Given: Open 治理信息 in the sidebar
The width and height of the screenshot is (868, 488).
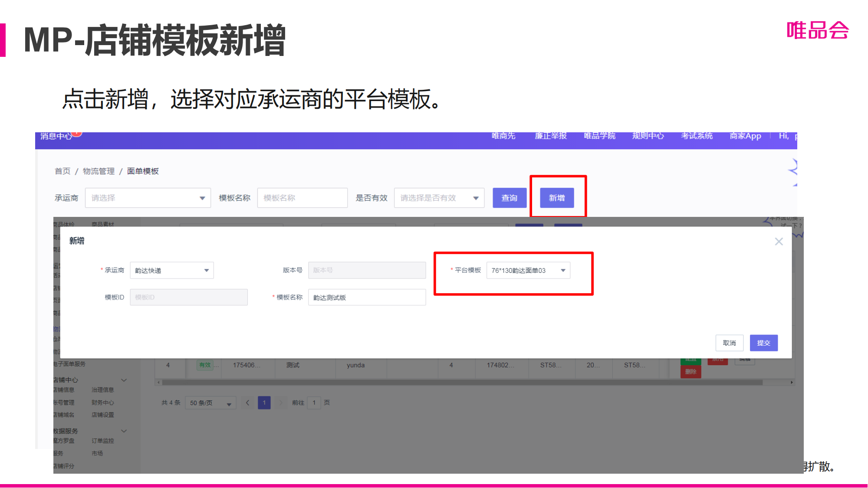Looking at the screenshot, I should (x=103, y=390).
